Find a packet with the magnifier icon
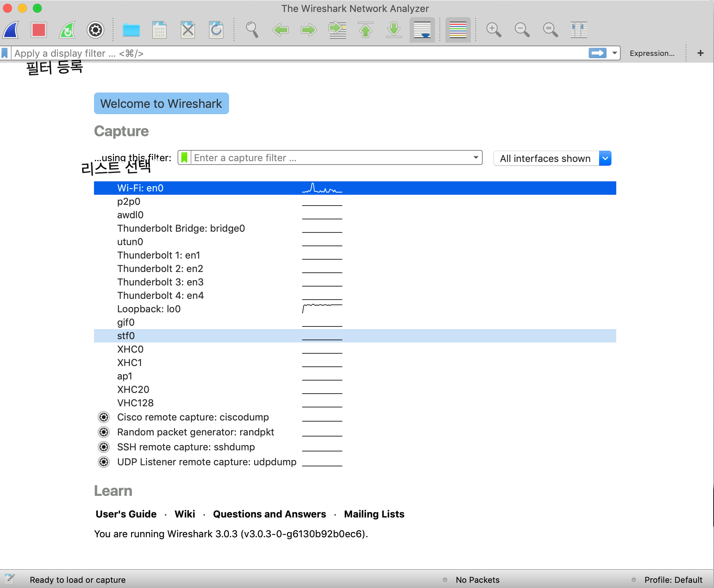Image resolution: width=714 pixels, height=588 pixels. point(252,30)
